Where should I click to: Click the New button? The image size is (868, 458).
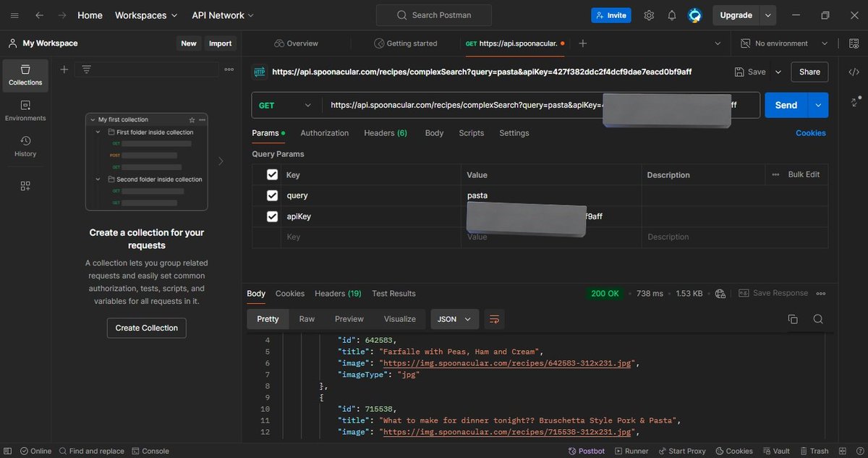click(189, 43)
